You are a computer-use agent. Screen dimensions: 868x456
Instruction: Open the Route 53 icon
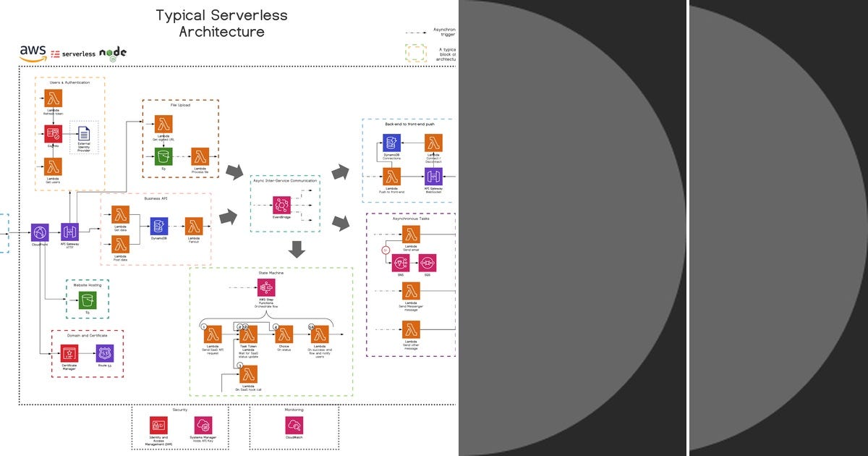point(104,354)
